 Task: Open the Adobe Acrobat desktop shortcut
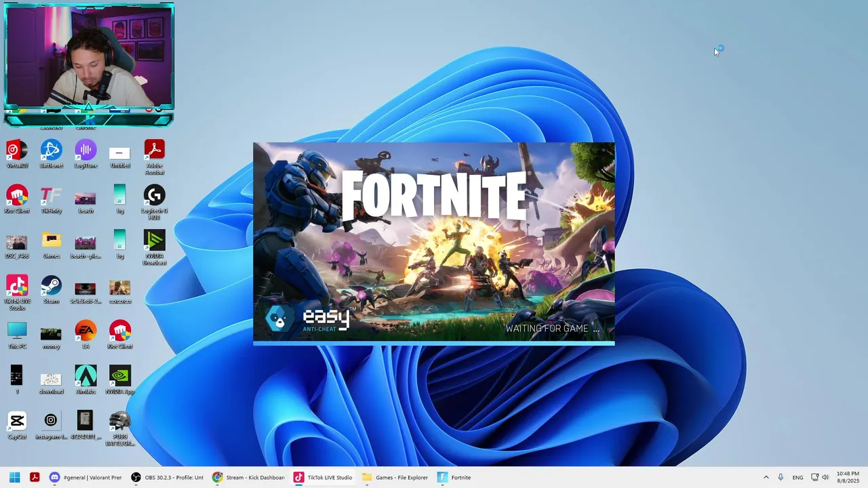click(155, 157)
